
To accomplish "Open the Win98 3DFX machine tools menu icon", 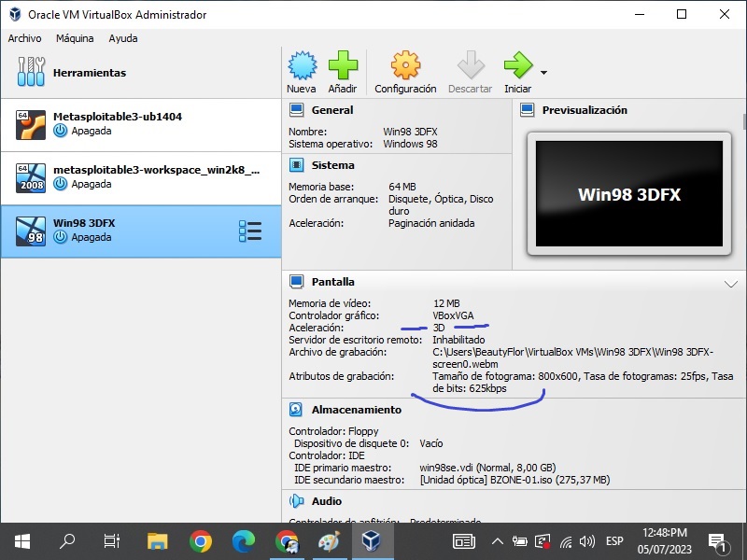I will tap(250, 231).
